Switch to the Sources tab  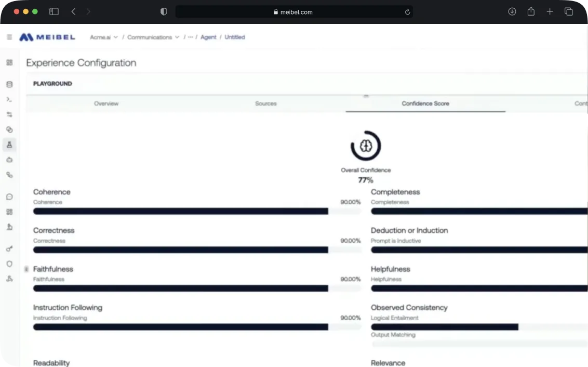coord(265,103)
